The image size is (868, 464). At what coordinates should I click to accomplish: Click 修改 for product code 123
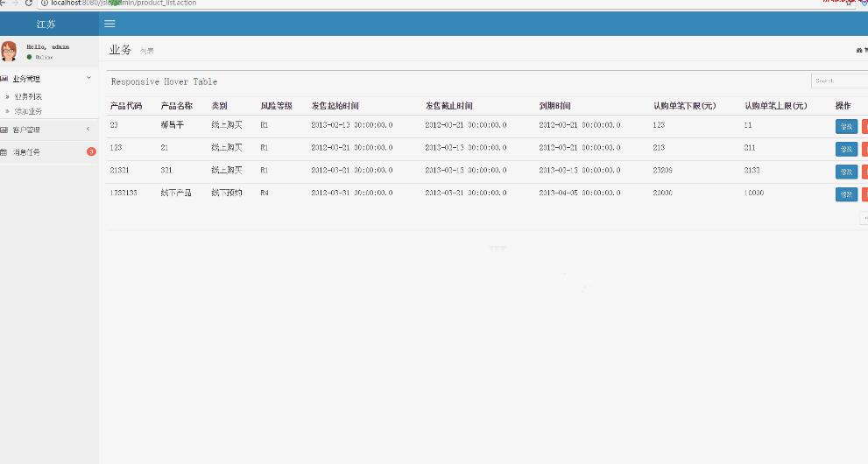click(846, 150)
